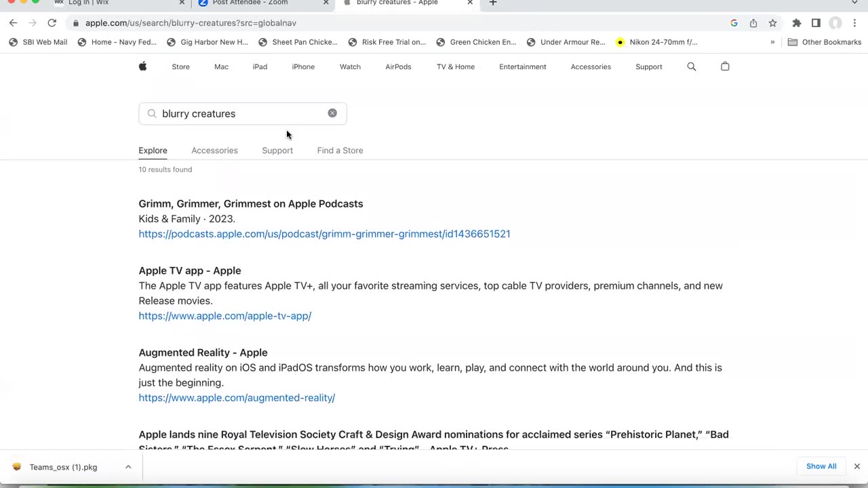Click the blurry creatures search field
The image size is (868, 488).
click(x=243, y=113)
